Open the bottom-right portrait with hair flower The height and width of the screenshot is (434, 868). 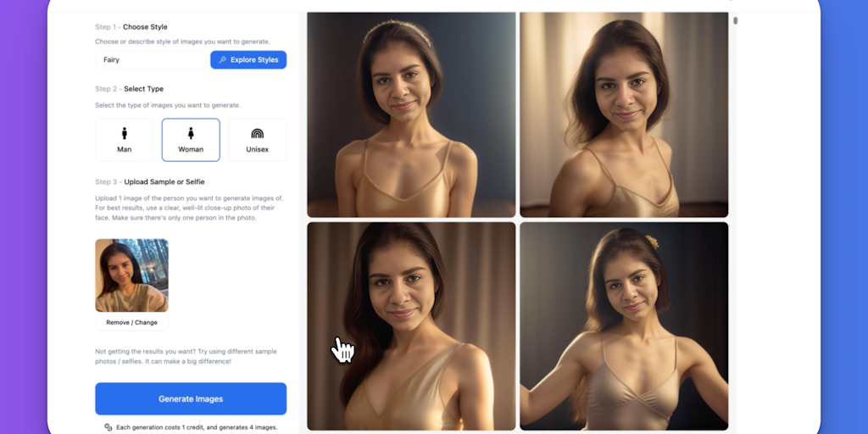[x=624, y=326]
